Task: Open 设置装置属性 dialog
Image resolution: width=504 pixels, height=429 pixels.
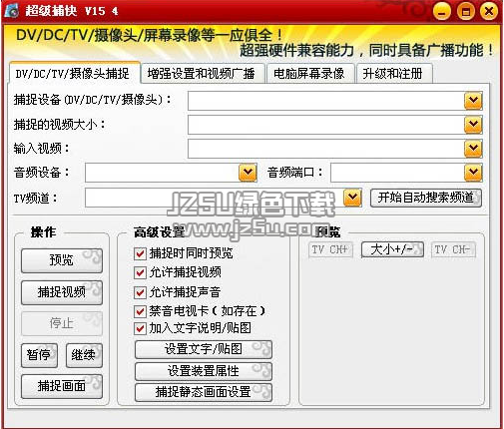Action: point(204,371)
